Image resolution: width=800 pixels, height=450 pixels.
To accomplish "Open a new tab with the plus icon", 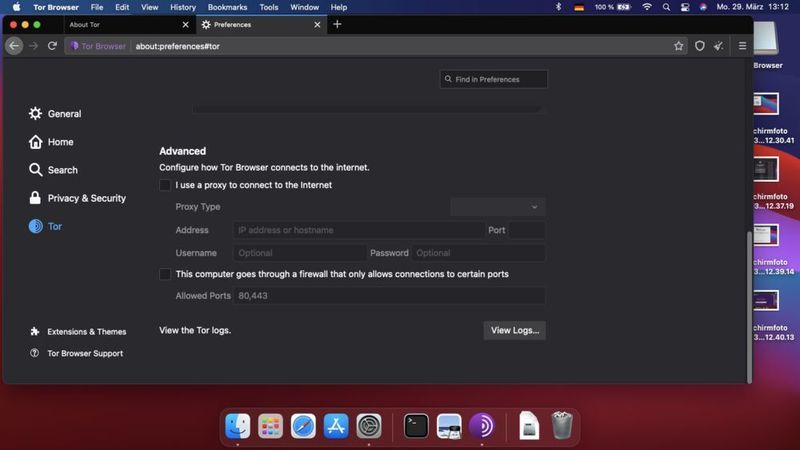I will pyautogui.click(x=337, y=24).
